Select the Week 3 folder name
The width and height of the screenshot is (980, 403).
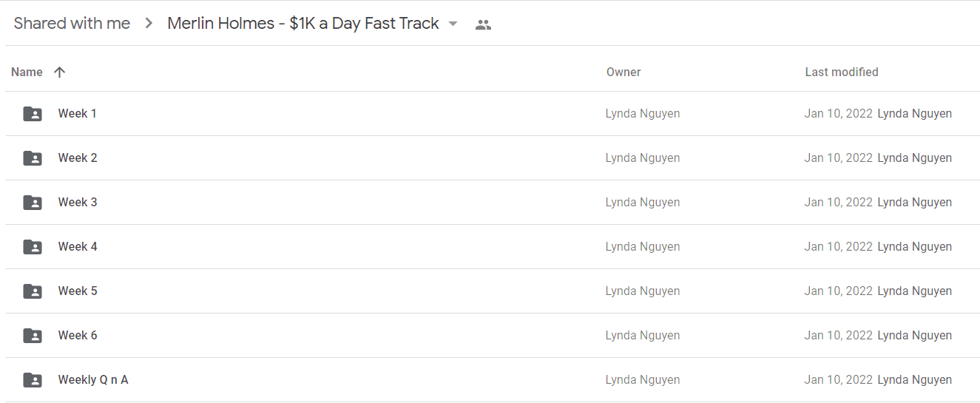[78, 202]
